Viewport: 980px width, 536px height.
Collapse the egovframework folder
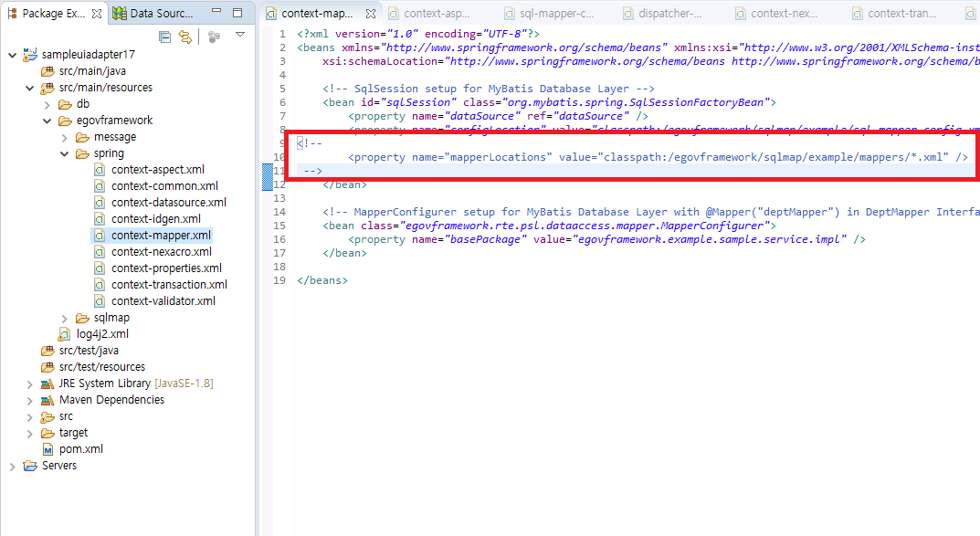(47, 121)
